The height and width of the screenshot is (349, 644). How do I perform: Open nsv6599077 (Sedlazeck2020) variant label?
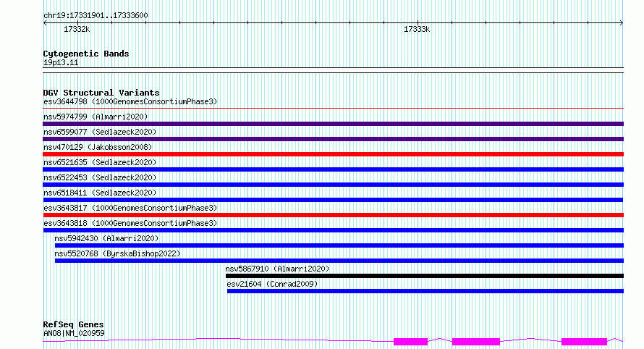pos(100,132)
